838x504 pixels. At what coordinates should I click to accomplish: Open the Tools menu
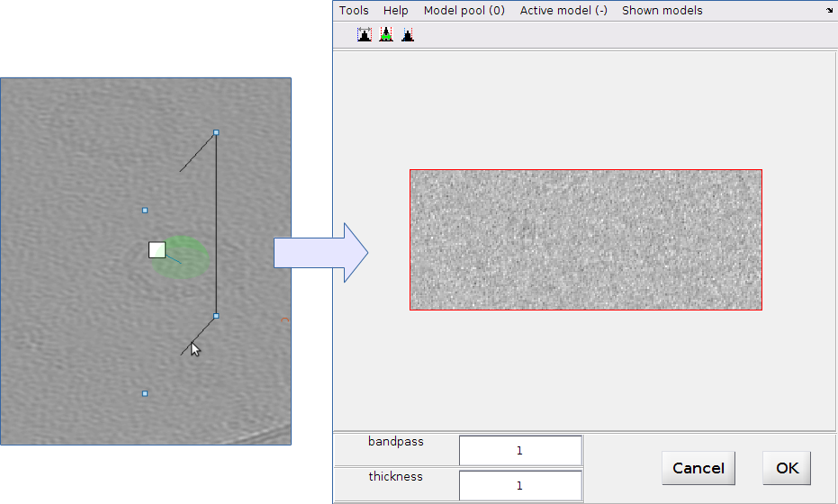click(x=354, y=11)
